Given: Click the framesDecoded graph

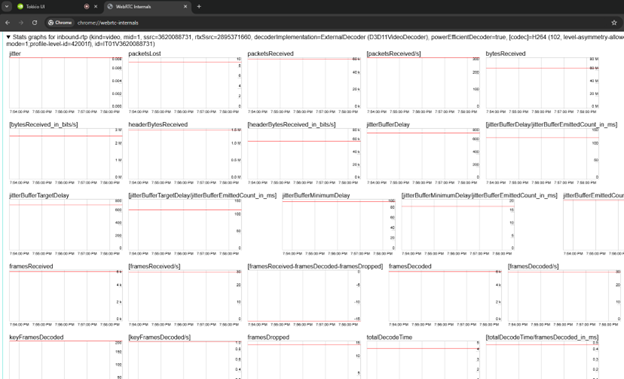Looking at the screenshot, I should (x=445, y=295).
